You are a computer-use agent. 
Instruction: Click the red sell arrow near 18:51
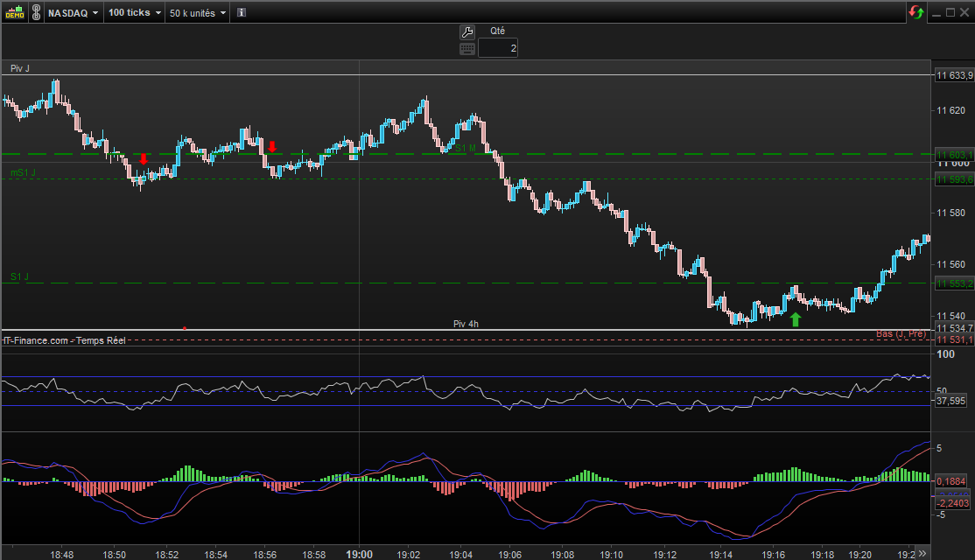pos(144,159)
